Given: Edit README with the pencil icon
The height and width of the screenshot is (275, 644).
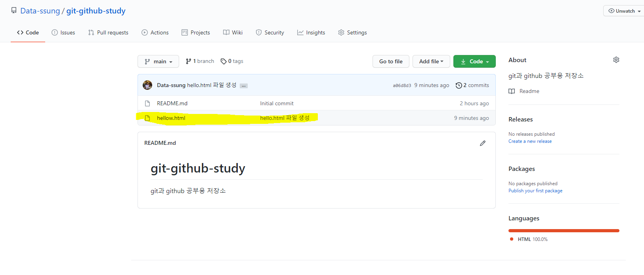Looking at the screenshot, I should coord(483,143).
